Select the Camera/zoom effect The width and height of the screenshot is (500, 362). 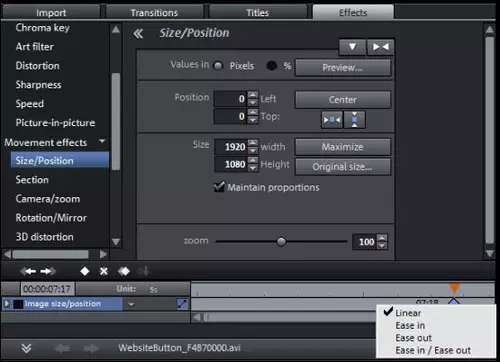48,199
